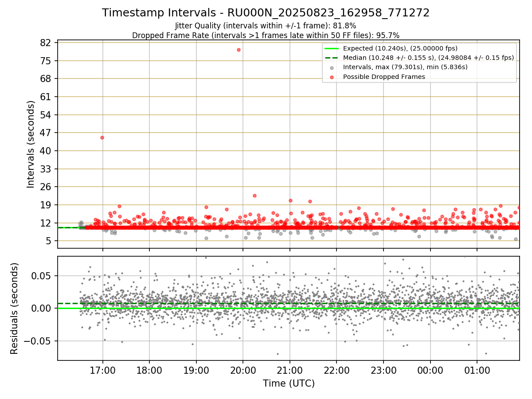Click the 00:00 x-axis tick label
The image size is (532, 399).
point(430,370)
